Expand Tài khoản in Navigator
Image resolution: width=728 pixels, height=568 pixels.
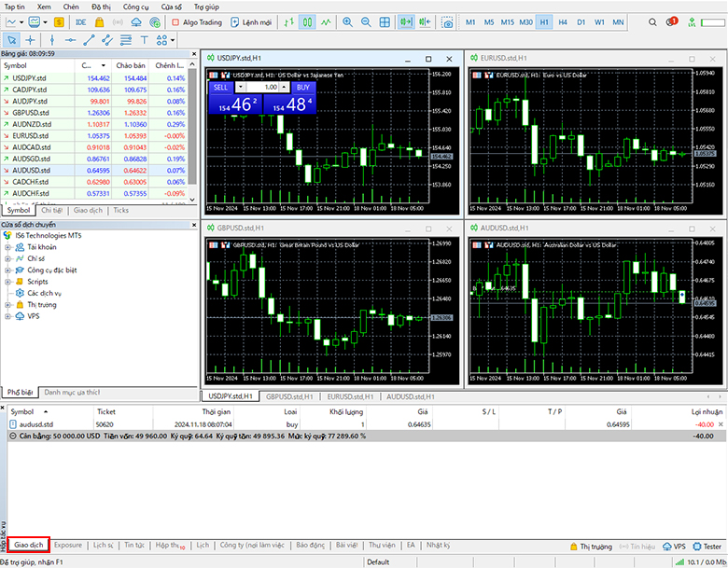point(7,247)
